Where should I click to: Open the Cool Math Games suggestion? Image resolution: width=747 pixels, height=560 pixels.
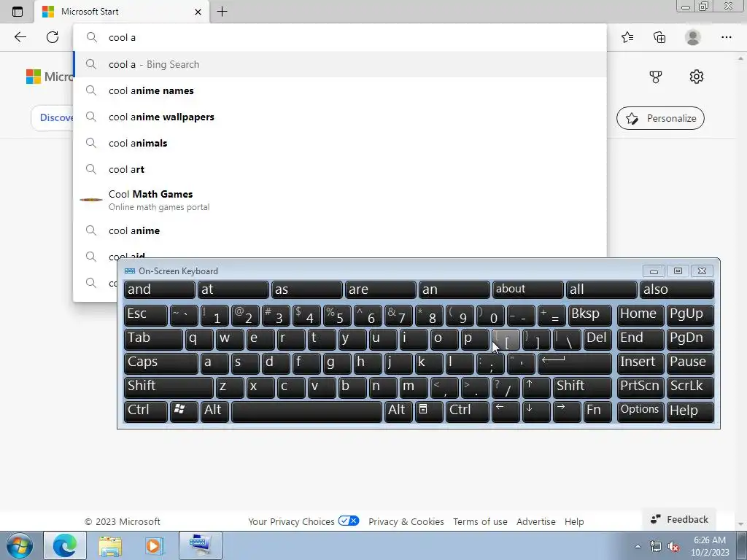[x=340, y=200]
